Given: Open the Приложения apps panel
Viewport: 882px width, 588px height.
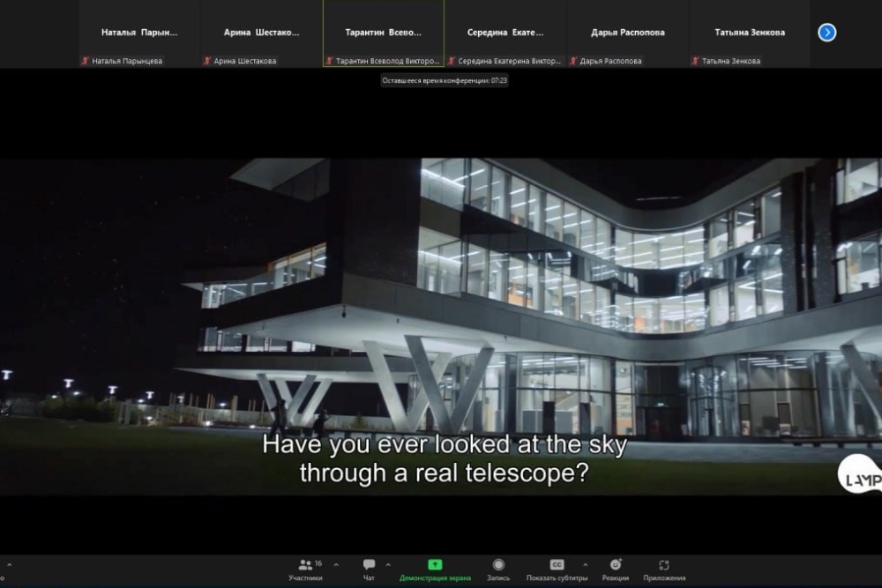Looking at the screenshot, I should pos(664,569).
